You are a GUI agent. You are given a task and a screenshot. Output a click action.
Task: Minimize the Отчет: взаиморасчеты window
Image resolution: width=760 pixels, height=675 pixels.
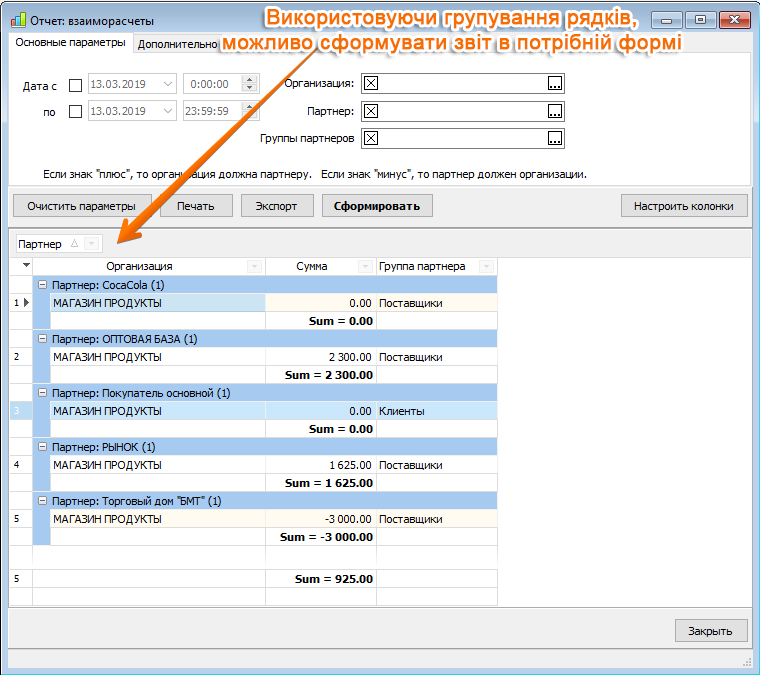(x=666, y=20)
